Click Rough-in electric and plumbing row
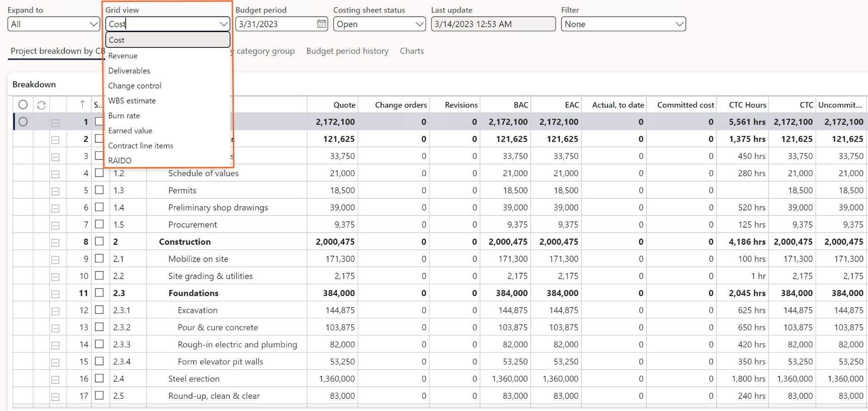868x411 pixels. point(237,345)
